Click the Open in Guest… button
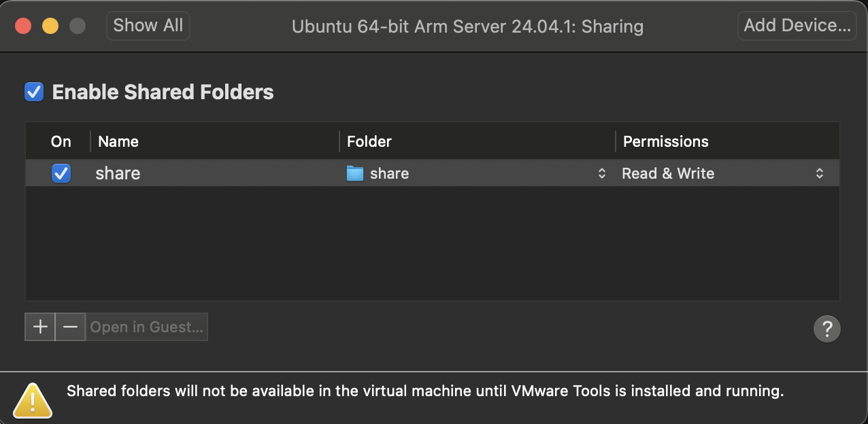Image resolution: width=868 pixels, height=424 pixels. coord(146,327)
